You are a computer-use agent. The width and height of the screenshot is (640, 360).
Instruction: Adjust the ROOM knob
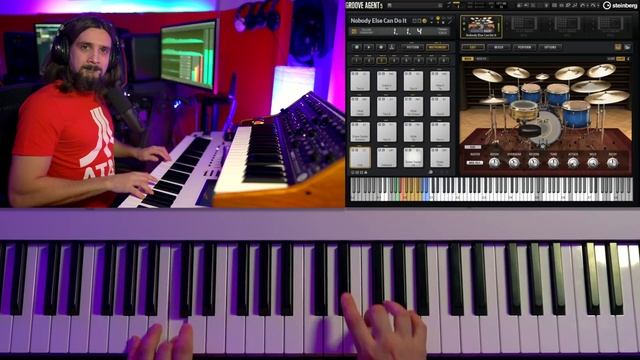tap(494, 163)
